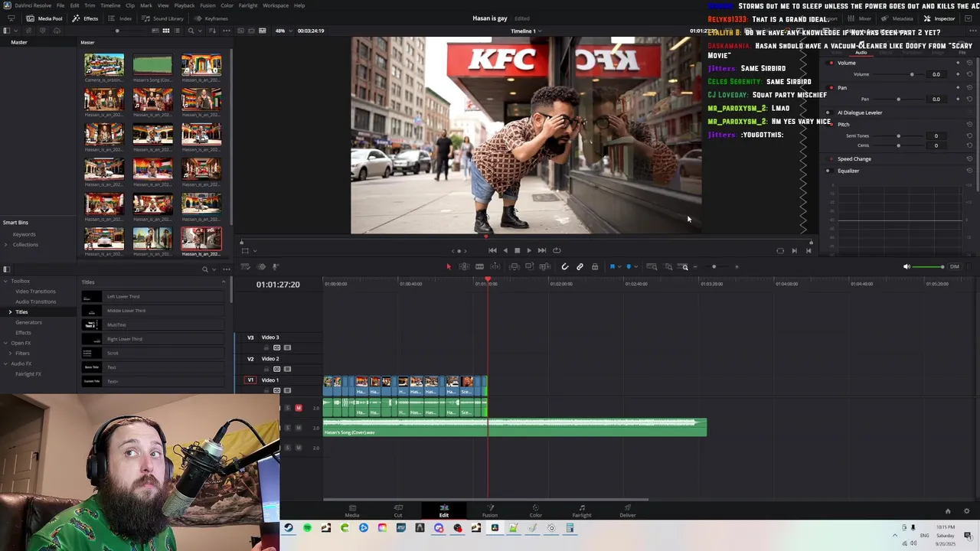Click the V1 track destination button
This screenshot has width=980, height=551.
(250, 380)
